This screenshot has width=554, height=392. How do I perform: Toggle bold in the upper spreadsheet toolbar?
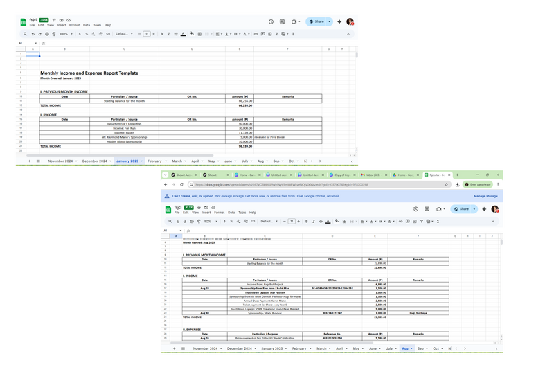click(x=162, y=34)
